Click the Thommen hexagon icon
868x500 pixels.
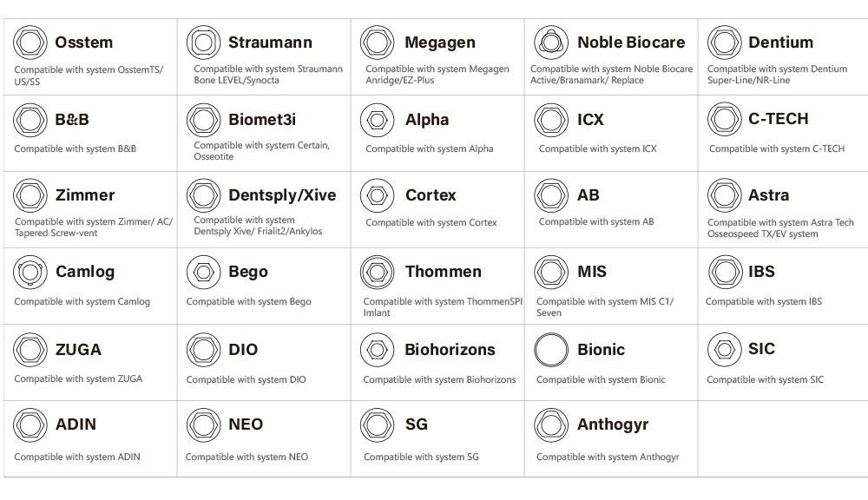(x=378, y=273)
